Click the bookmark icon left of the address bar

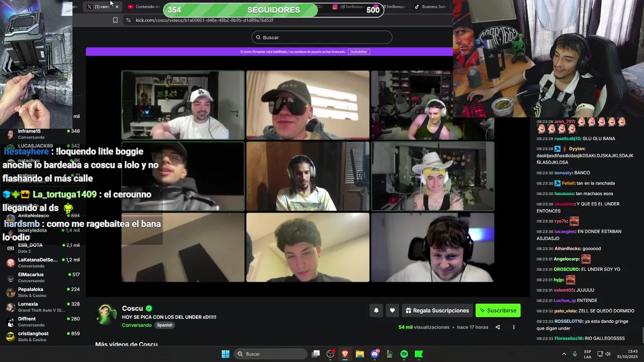[x=115, y=20]
